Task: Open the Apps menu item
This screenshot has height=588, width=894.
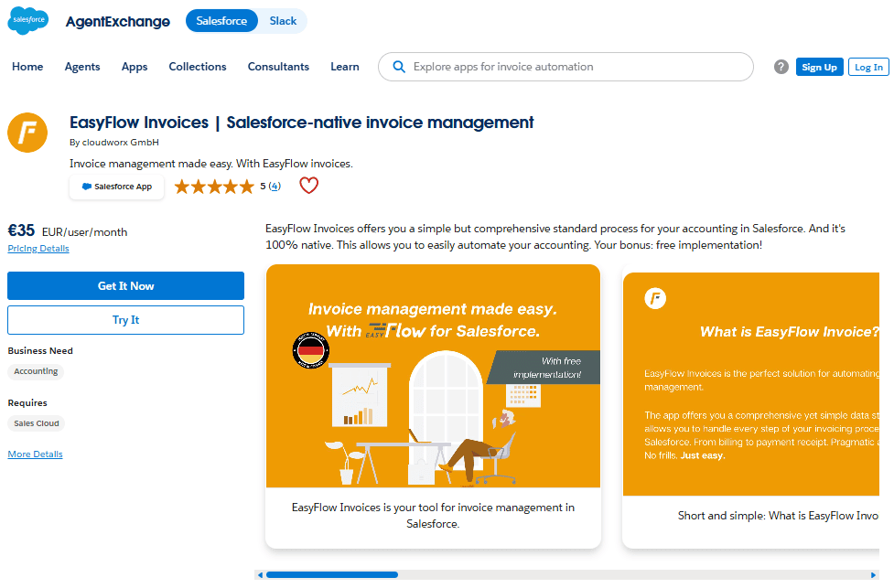Action: (135, 67)
